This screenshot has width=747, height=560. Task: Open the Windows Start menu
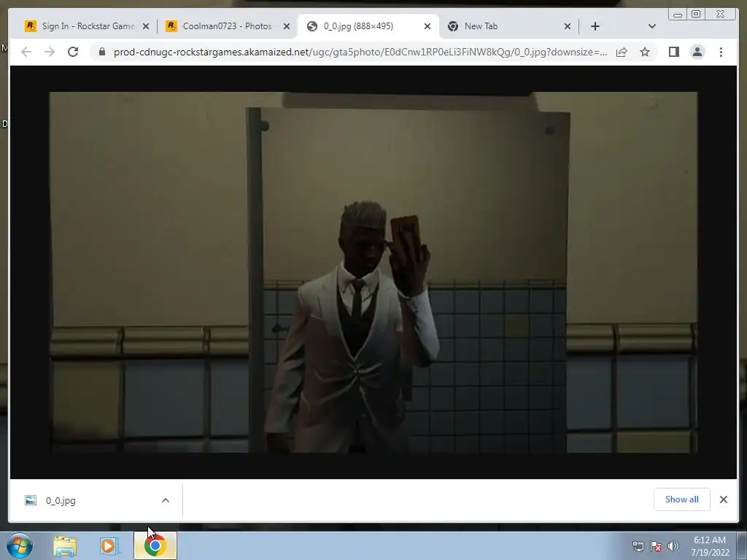(20, 545)
